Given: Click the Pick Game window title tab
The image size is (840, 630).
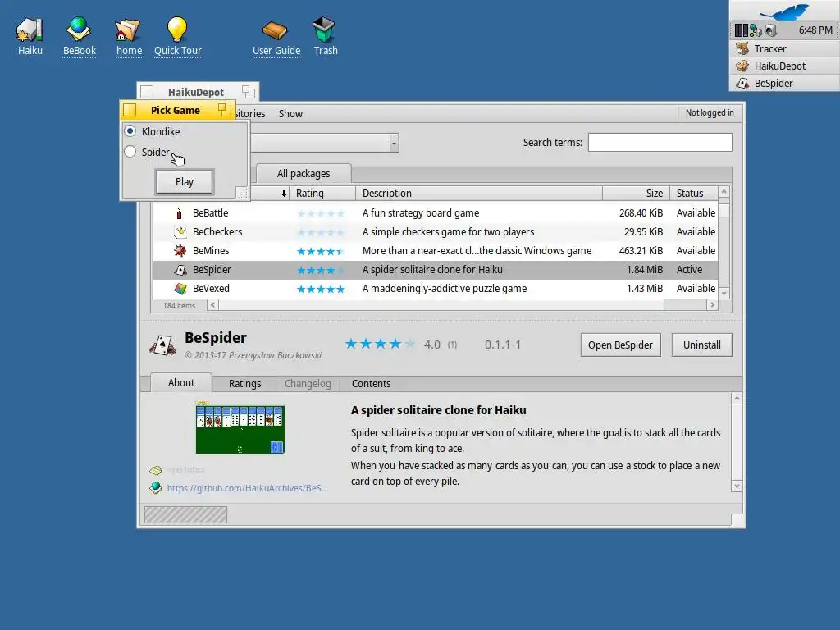Looking at the screenshot, I should pyautogui.click(x=176, y=111).
